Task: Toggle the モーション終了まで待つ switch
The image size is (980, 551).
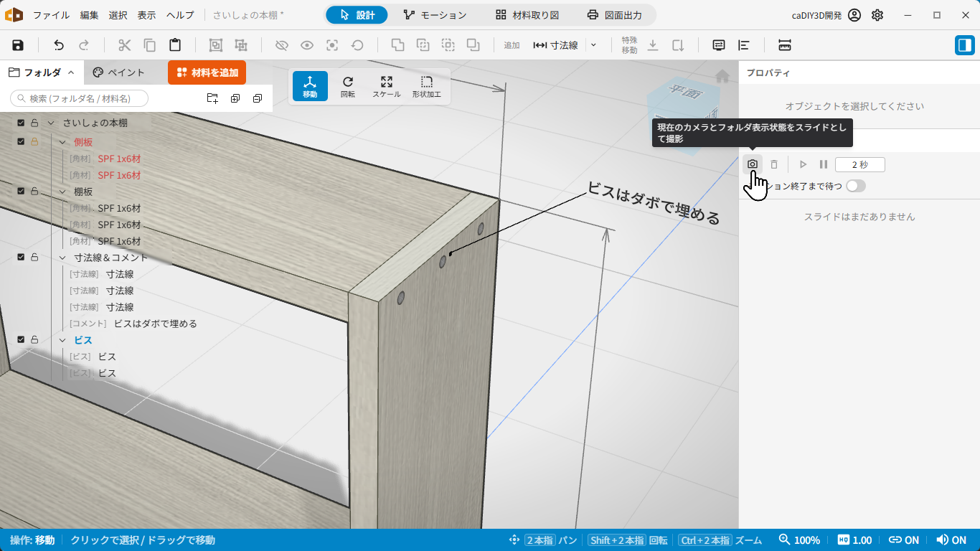Action: 855,186
